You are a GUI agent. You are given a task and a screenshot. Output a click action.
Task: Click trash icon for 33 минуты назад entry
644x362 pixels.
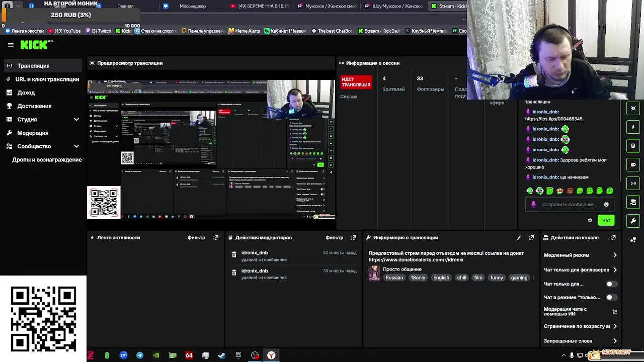tap(234, 273)
